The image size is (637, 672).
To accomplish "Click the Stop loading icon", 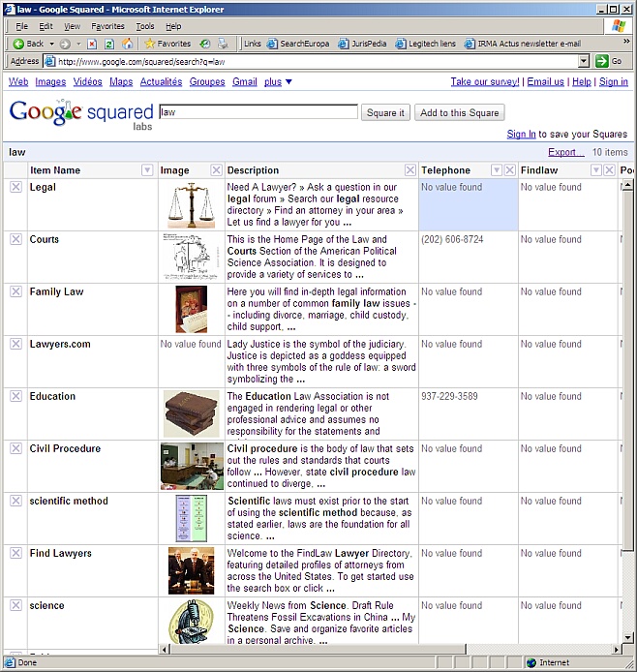I will [x=92, y=44].
